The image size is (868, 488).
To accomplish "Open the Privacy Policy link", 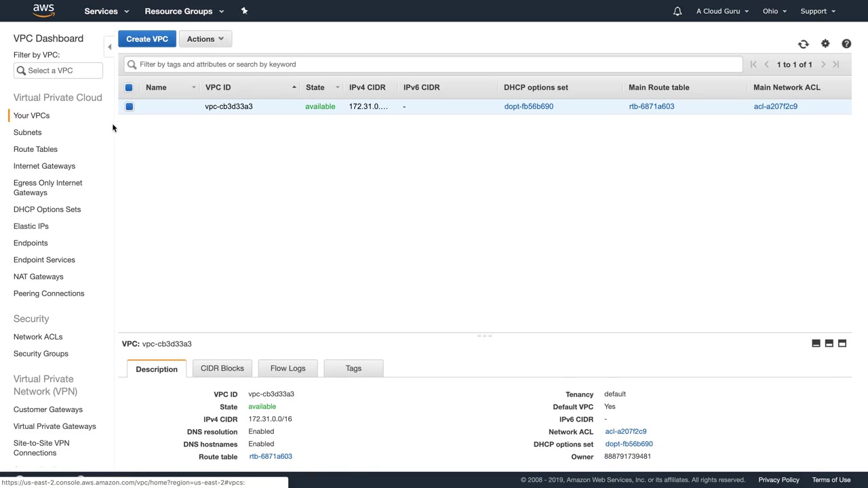I will (778, 480).
